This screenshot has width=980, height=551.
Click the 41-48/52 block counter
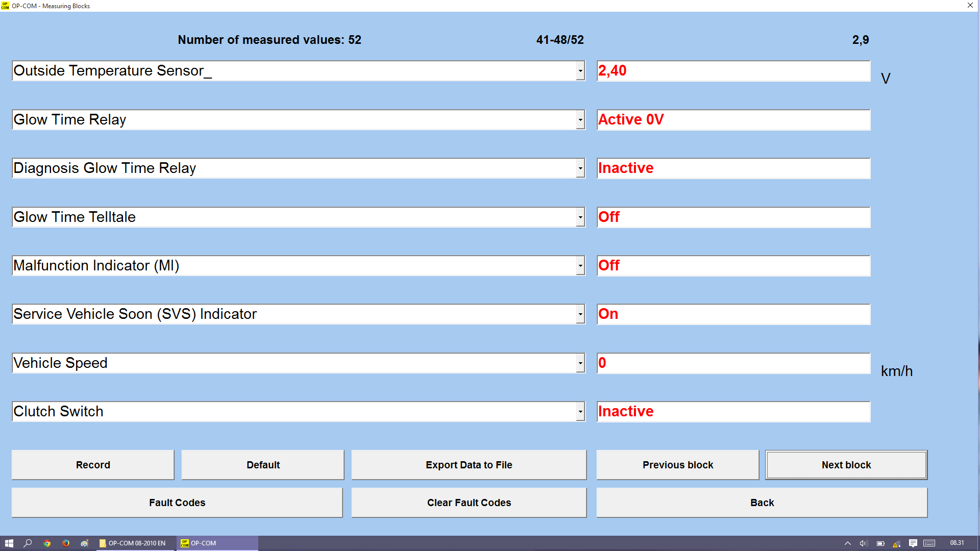point(560,40)
